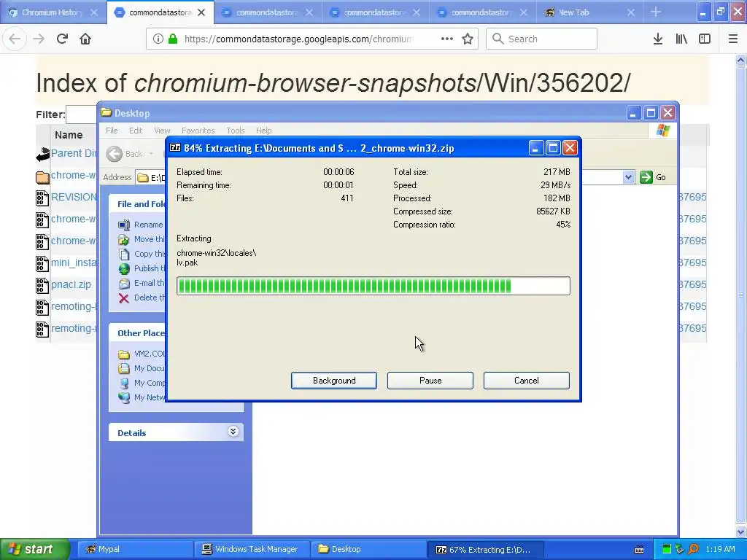Open Tools menu in Desktop window
This screenshot has width=747, height=560.
click(x=236, y=131)
